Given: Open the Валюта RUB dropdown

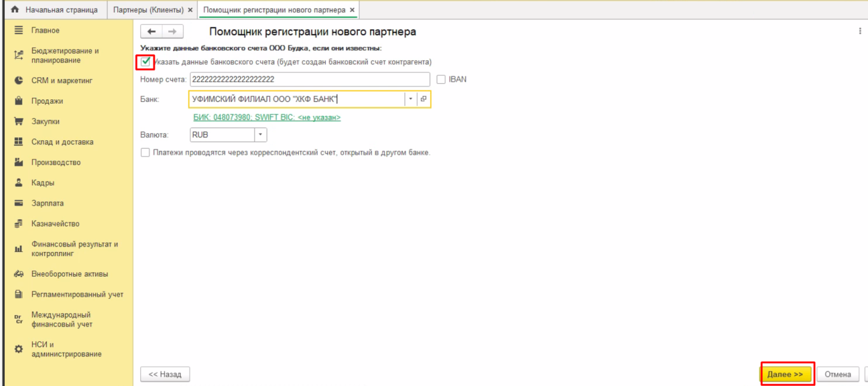Looking at the screenshot, I should point(261,135).
